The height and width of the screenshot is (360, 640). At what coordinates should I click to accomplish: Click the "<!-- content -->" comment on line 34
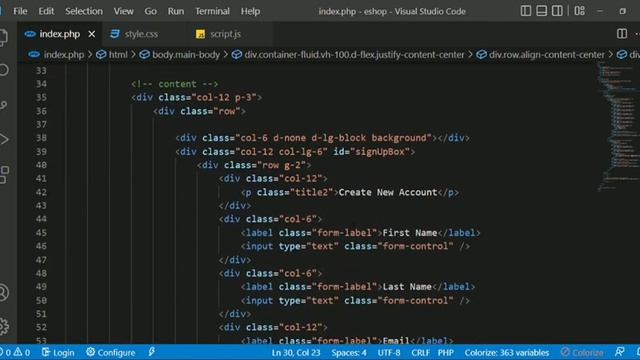click(175, 84)
